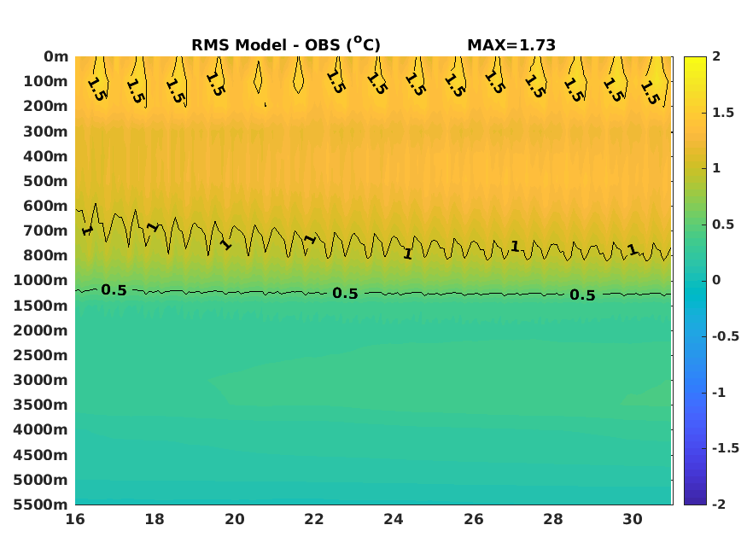Click the "500m" depth axis label
This screenshot has width=747, height=560.
(x=46, y=180)
